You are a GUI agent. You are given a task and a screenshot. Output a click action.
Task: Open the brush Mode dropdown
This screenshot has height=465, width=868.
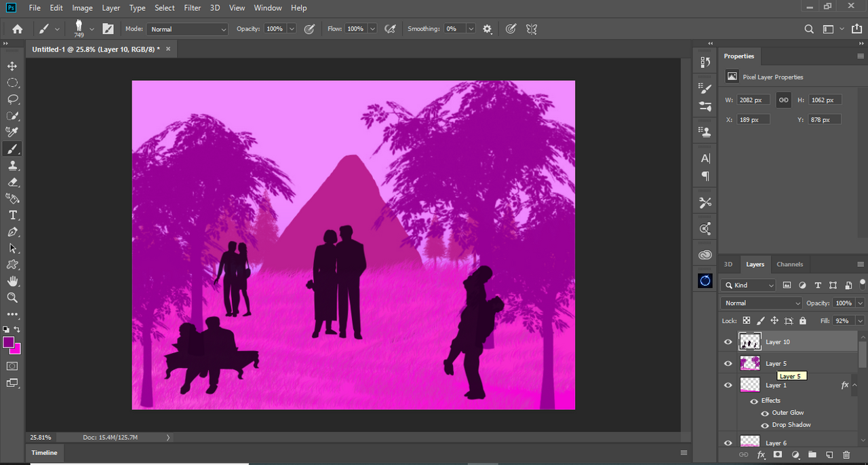[x=188, y=29]
